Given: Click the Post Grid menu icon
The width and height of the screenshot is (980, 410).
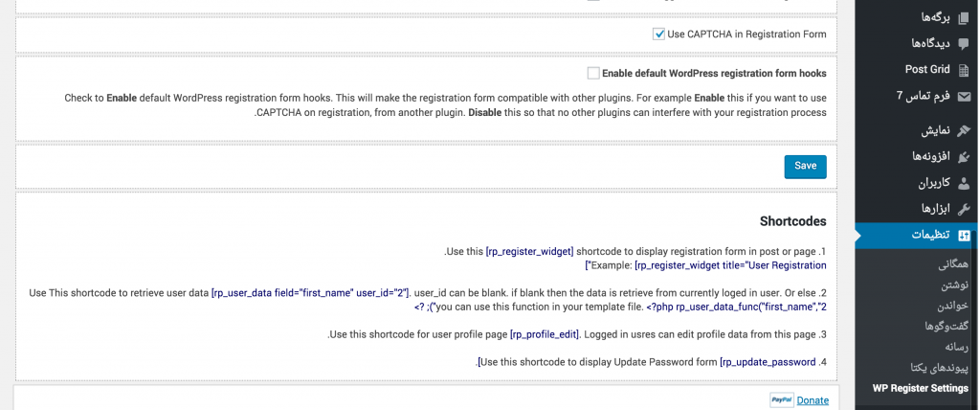Looking at the screenshot, I should point(964,70).
